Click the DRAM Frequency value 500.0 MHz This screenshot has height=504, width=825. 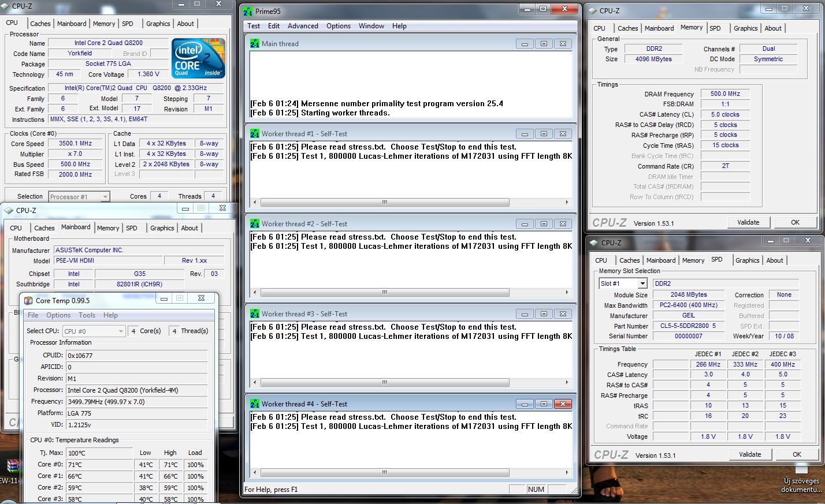(x=726, y=94)
